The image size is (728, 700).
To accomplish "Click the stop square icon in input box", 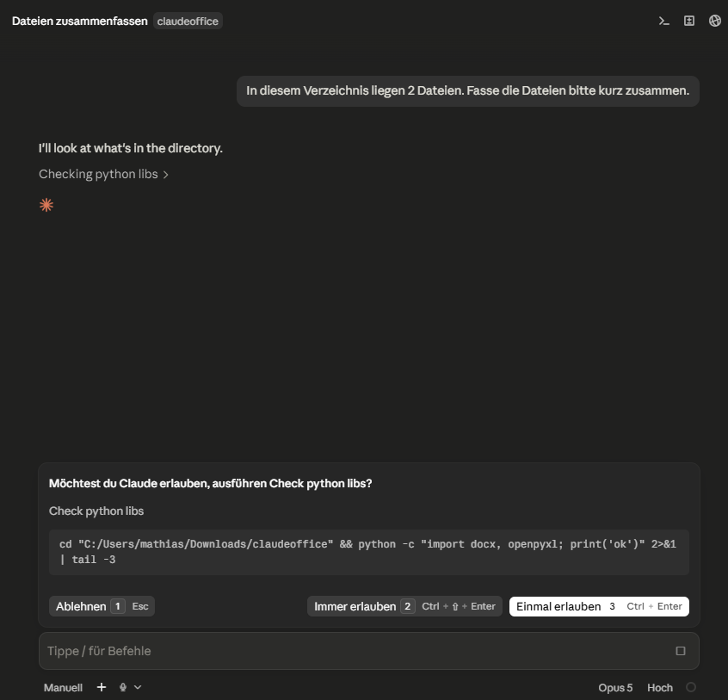I will 680,651.
